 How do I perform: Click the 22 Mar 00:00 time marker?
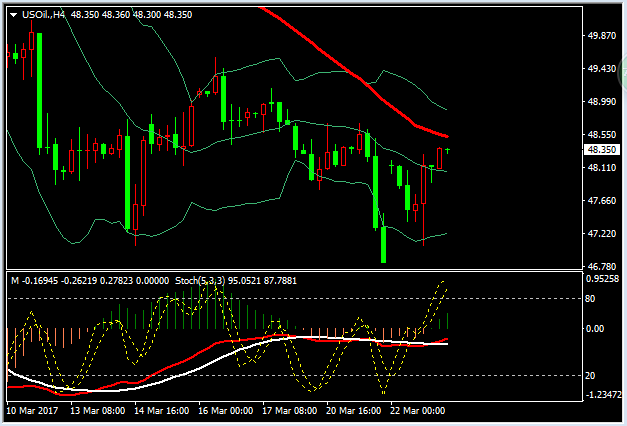[417, 411]
